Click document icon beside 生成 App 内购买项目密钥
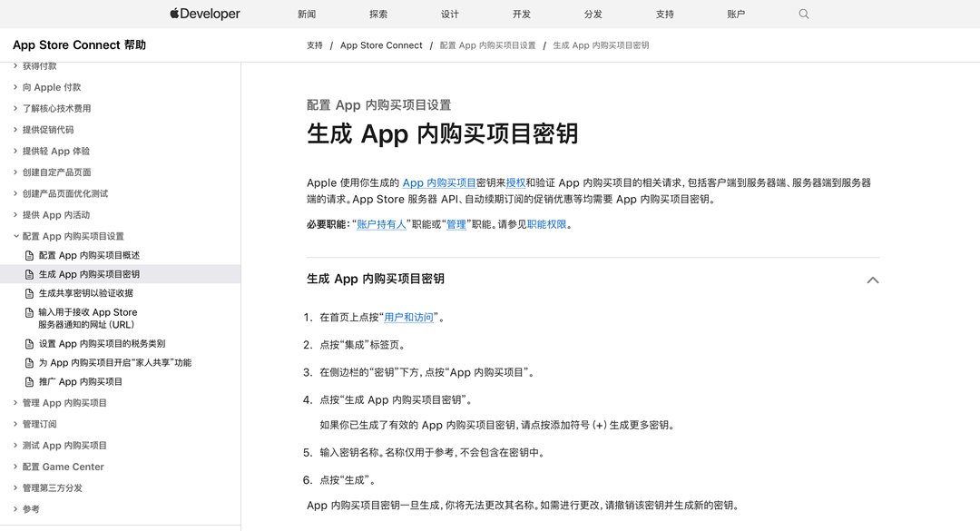 (29, 274)
